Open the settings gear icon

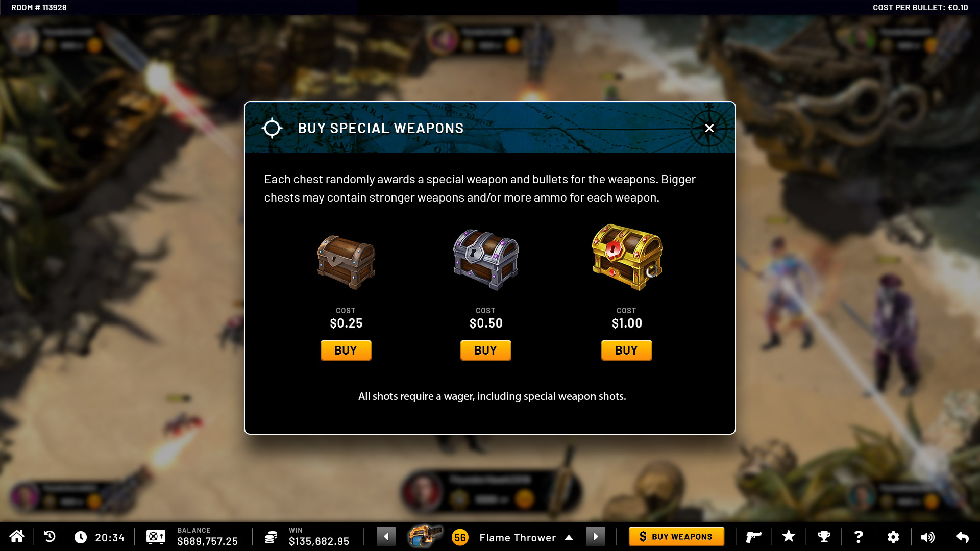click(x=893, y=537)
